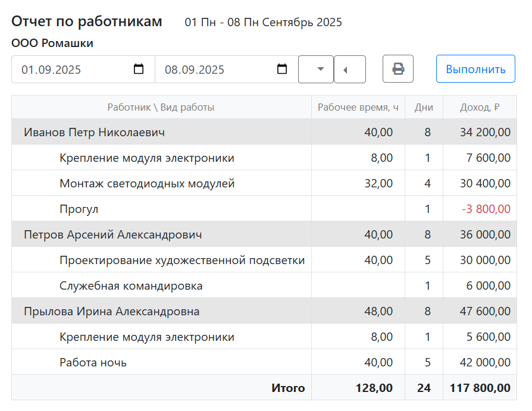
Task: Open calendar picker for start date 01.09.2025
Action: coord(139,69)
